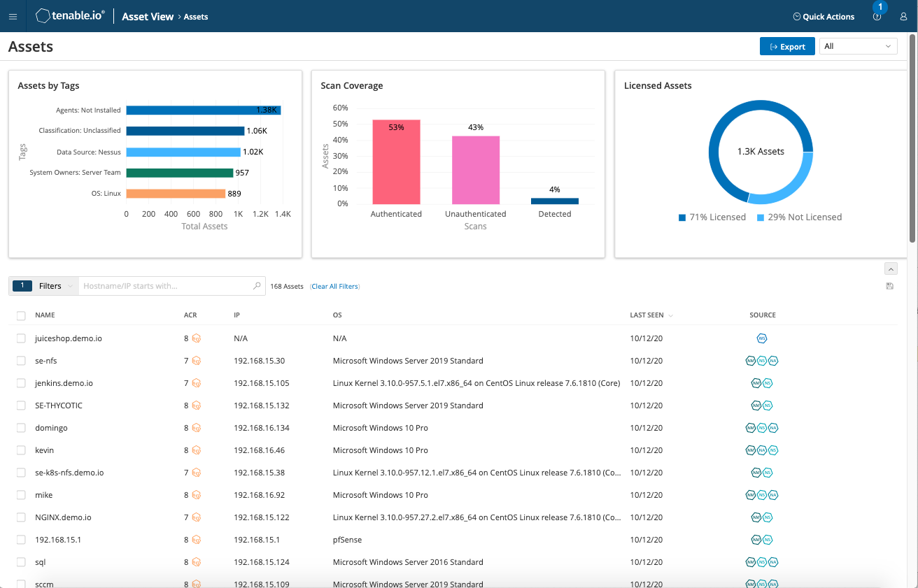Open the hamburger navigation menu
The width and height of the screenshot is (918, 588).
tap(13, 17)
